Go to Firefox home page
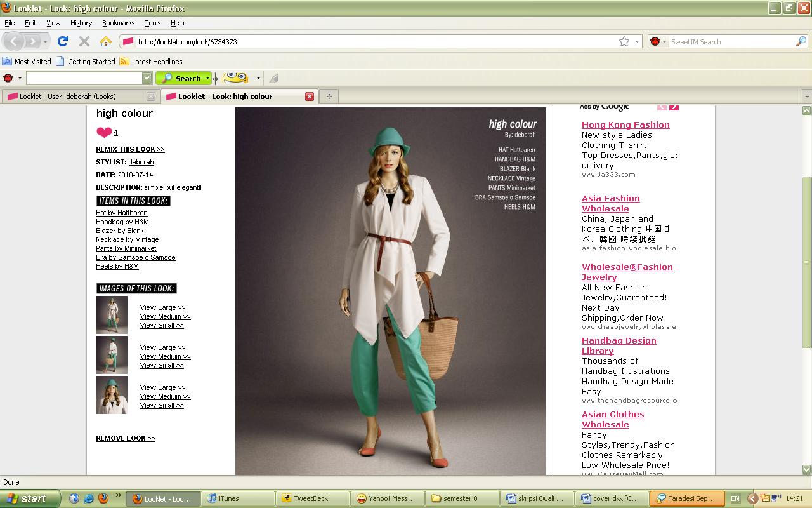This screenshot has width=812, height=508. click(x=105, y=41)
